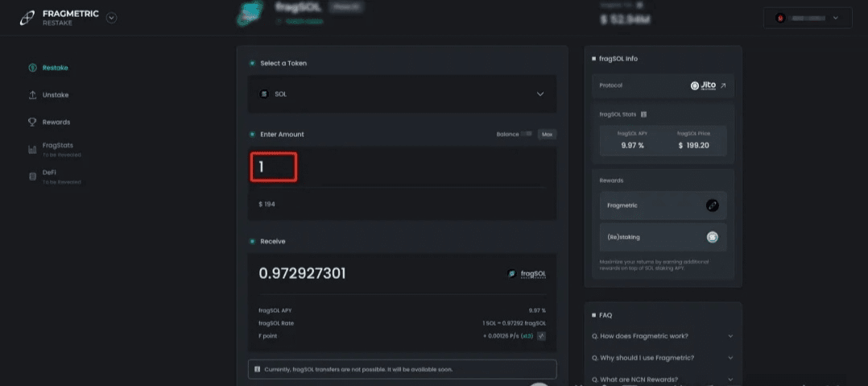Screen dimensions: 868x386
Task: Click the Receive step bullet
Action: [x=253, y=242]
